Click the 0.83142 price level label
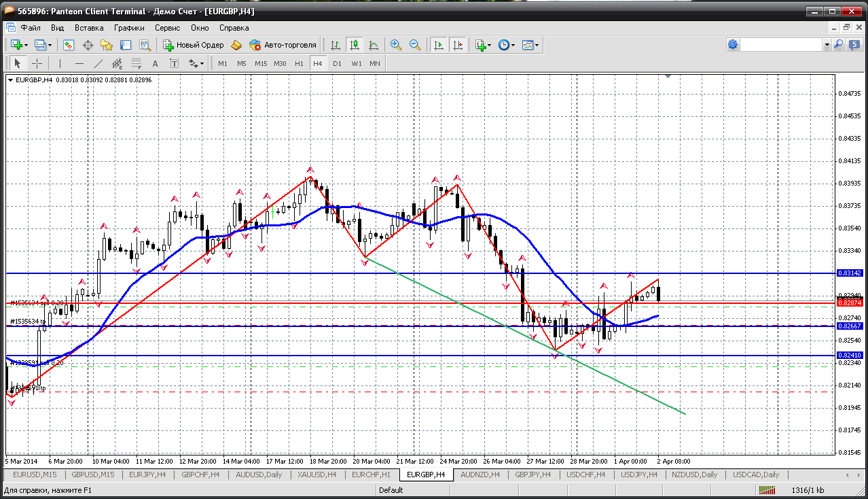Viewport: 868px width, 499px height. (850, 273)
